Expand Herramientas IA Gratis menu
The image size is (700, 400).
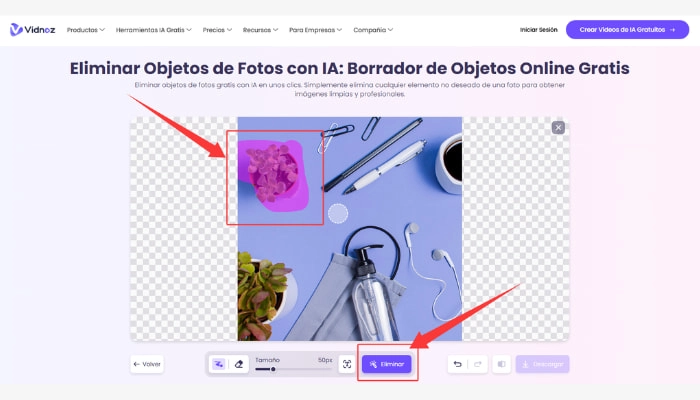(154, 30)
